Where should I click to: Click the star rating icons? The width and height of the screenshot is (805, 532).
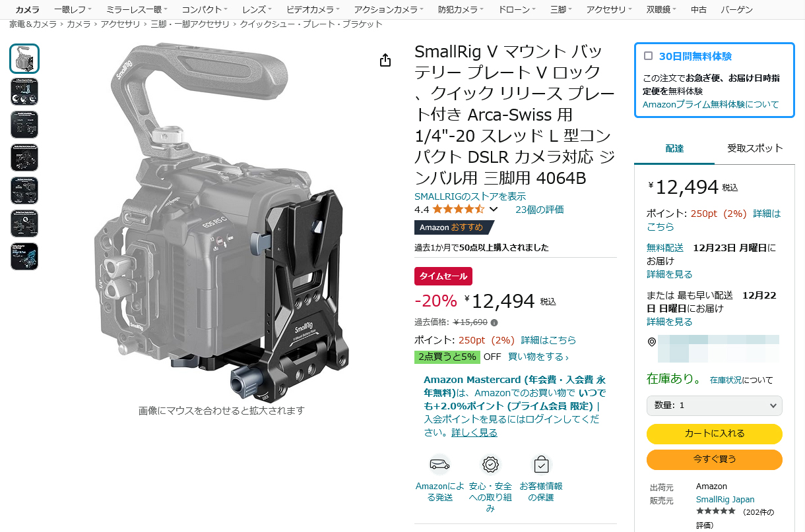pyautogui.click(x=458, y=210)
